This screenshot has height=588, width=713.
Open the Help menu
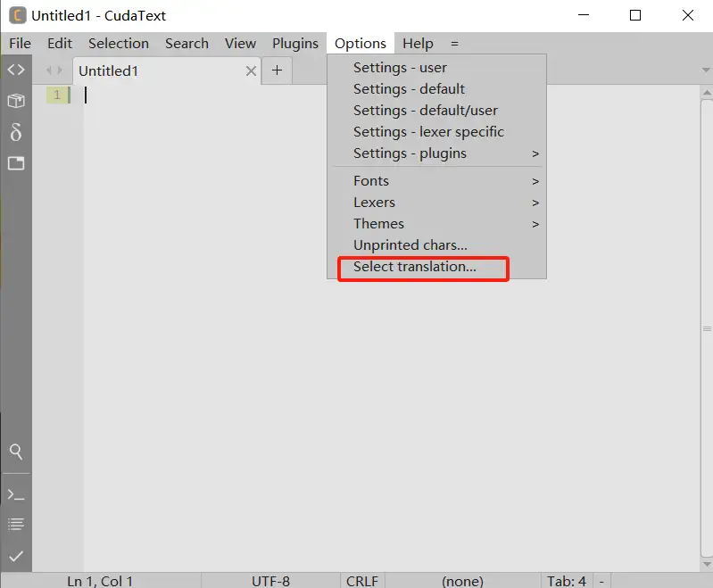(418, 43)
